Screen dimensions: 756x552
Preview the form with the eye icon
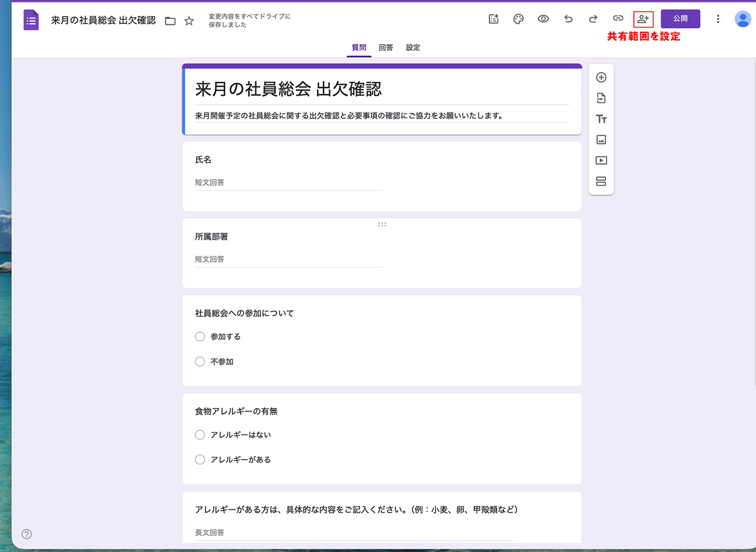[543, 19]
